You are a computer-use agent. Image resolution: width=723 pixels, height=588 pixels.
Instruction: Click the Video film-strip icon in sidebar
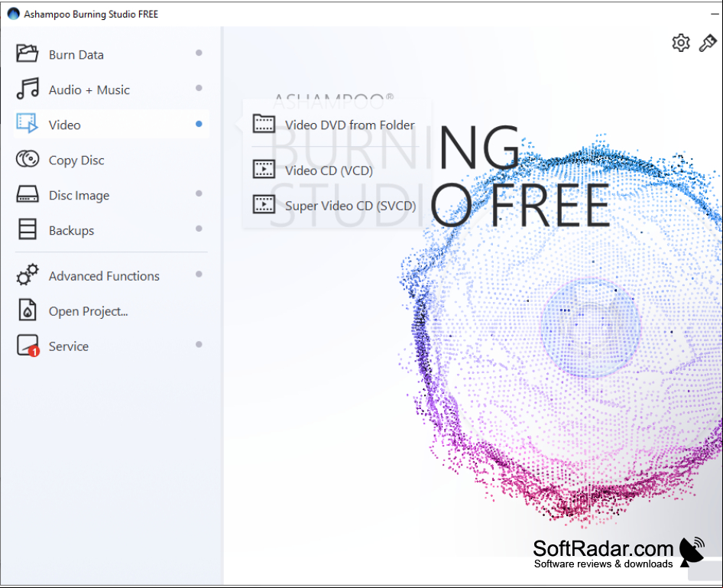(28, 123)
